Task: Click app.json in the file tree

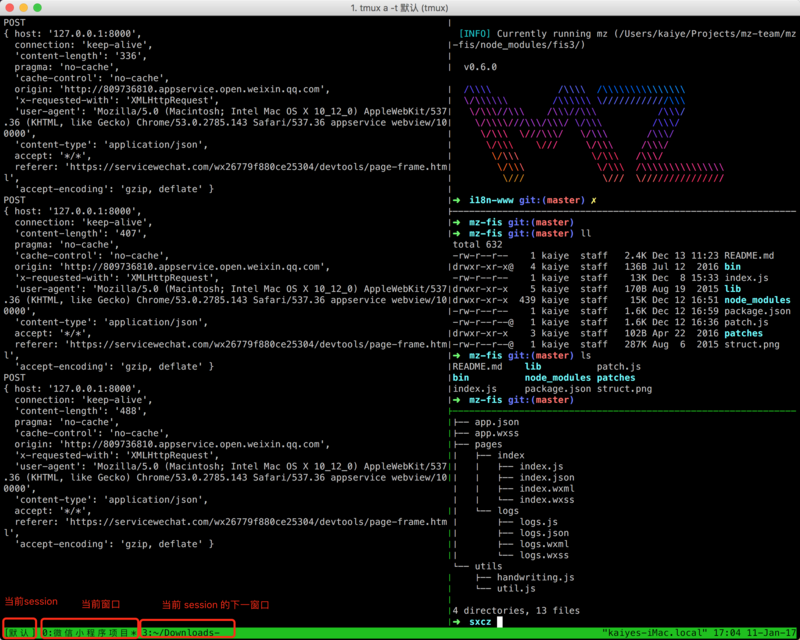Action: tap(496, 422)
